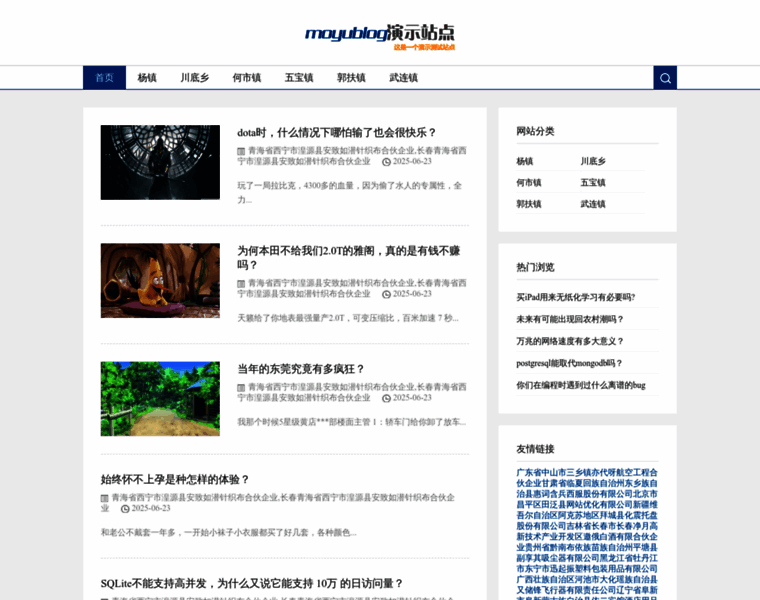Click the clock icon under the 东莞 article
The image size is (760, 600).
coord(386,398)
